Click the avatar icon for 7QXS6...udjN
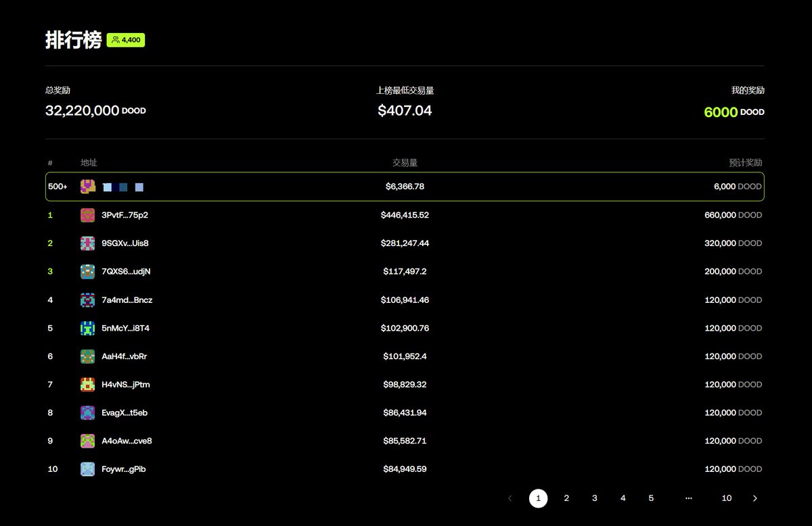Viewport: 812px width, 526px height. point(87,272)
